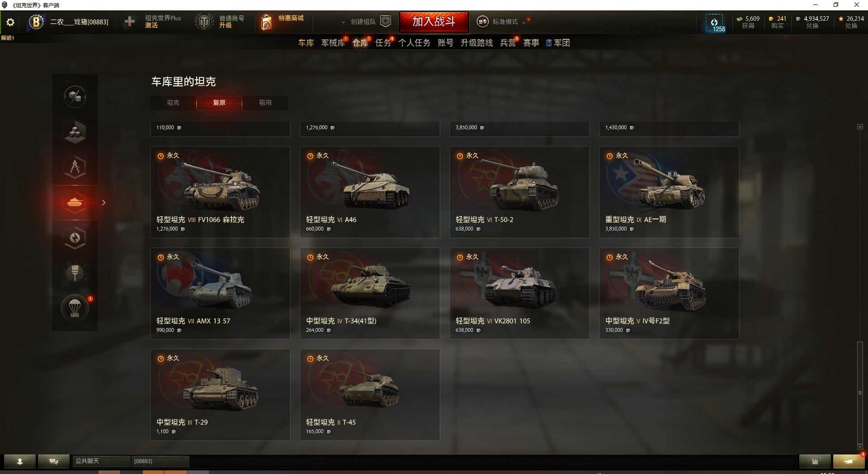Open the compass blueprint sidebar icon
The width and height of the screenshot is (868, 474).
pyautogui.click(x=75, y=167)
